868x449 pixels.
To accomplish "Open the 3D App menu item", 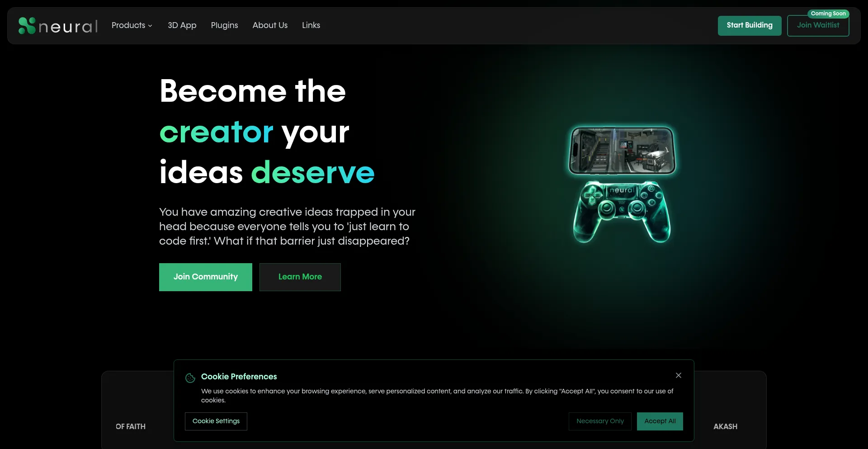I will pos(182,25).
